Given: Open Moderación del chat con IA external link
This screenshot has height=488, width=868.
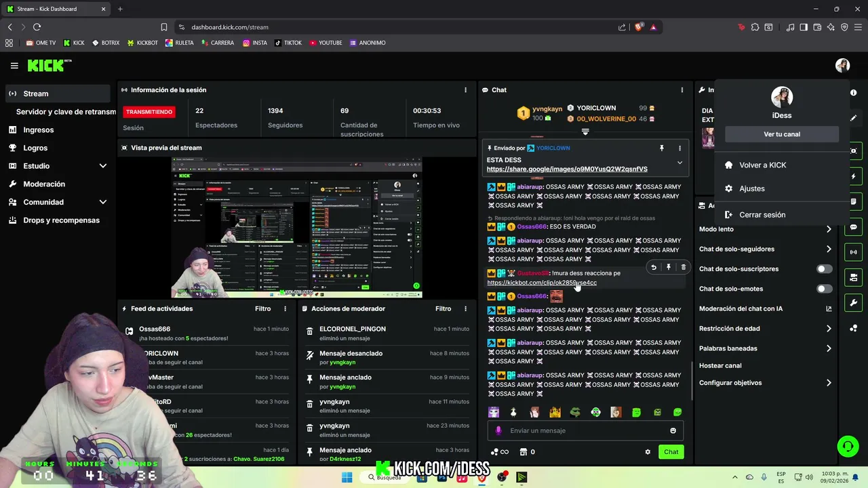Looking at the screenshot, I should pyautogui.click(x=829, y=309).
